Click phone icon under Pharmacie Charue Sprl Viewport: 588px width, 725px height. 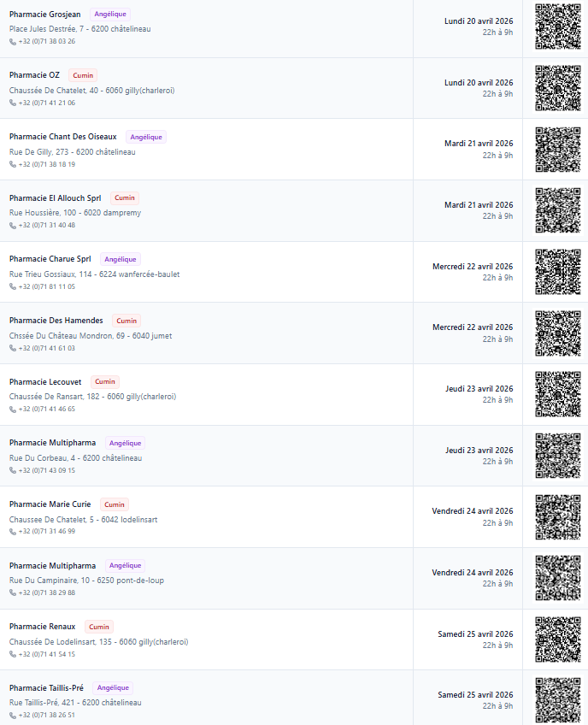[x=13, y=286]
